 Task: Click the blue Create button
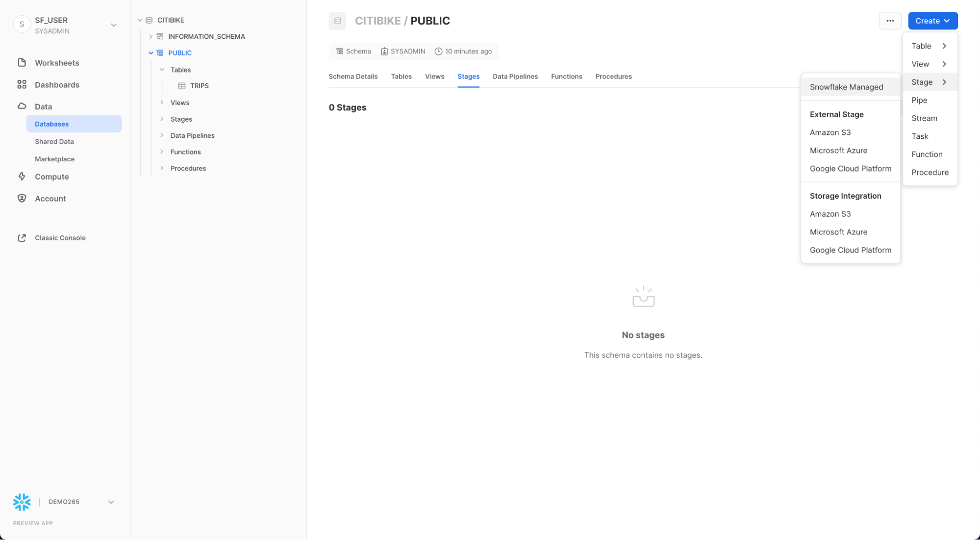pyautogui.click(x=932, y=21)
